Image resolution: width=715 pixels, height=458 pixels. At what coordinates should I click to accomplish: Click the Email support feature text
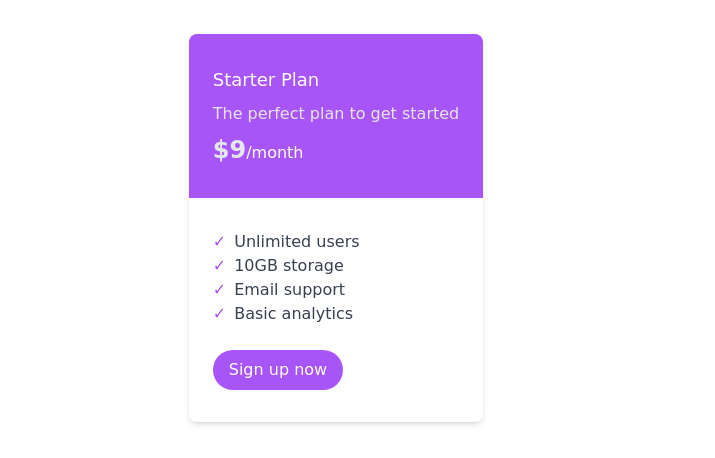click(289, 290)
